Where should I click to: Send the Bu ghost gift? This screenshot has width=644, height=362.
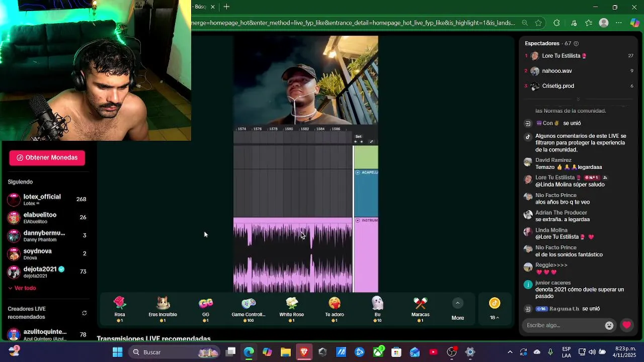tap(377, 309)
